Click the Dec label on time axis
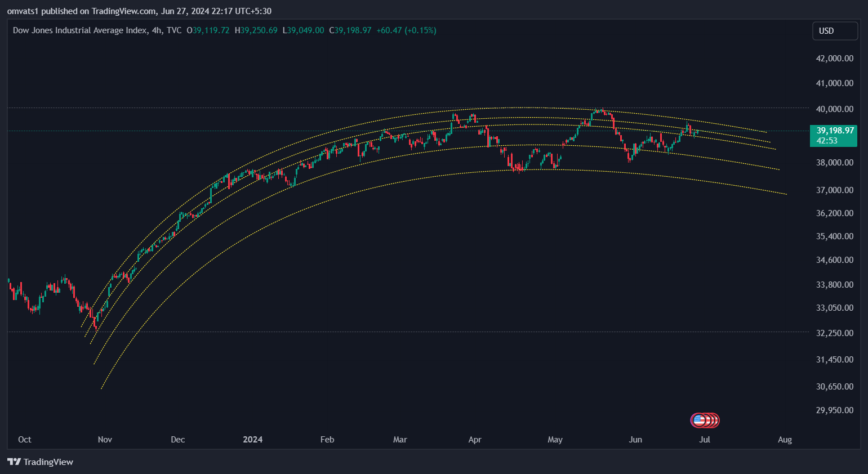The image size is (868, 474). (x=178, y=440)
